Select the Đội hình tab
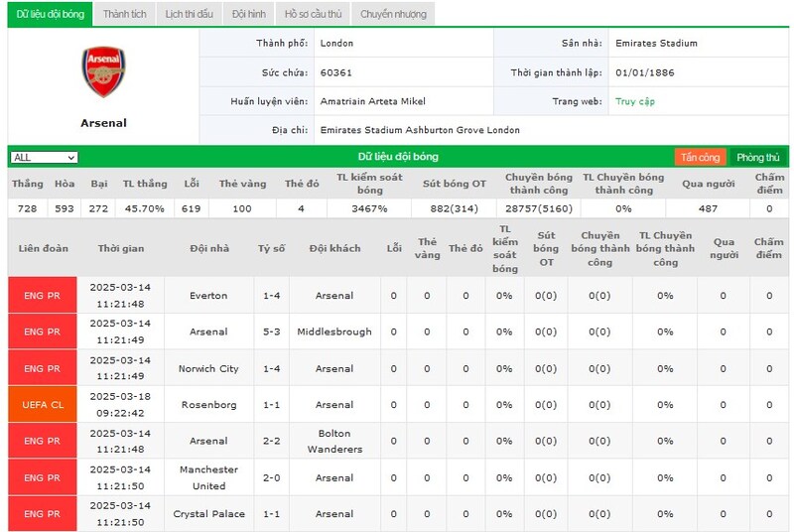This screenshot has width=794, height=532. (x=248, y=14)
